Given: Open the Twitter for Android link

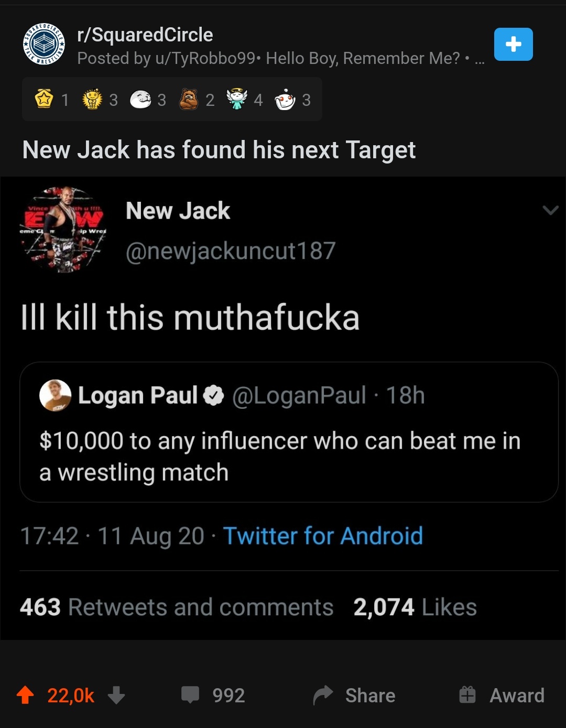Looking at the screenshot, I should pos(324,536).
